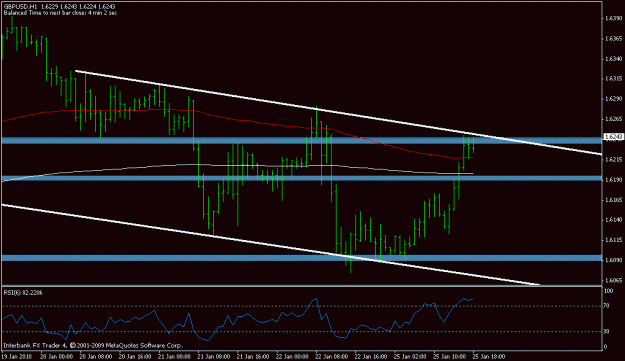Click the RSI scale value 100
This screenshot has width=625, height=361.
(x=609, y=291)
